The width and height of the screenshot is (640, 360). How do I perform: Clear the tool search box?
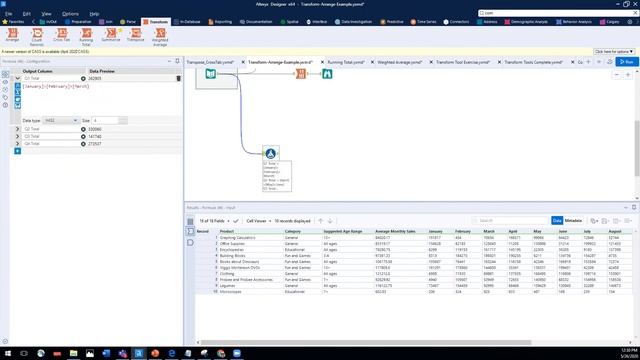coord(635,13)
